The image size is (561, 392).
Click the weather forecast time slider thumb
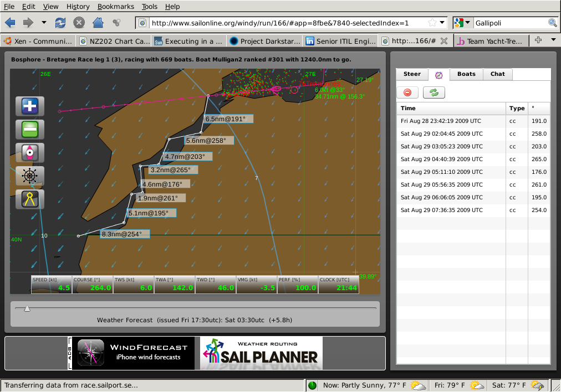[27, 308]
